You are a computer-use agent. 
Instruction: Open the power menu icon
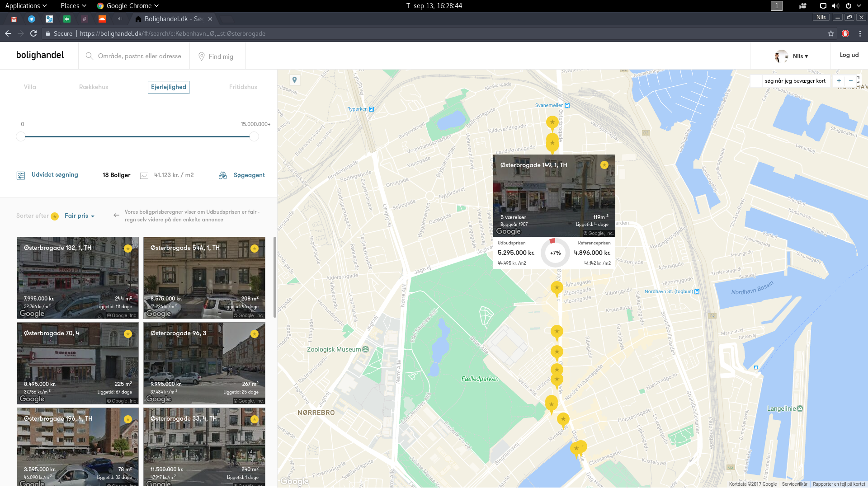pyautogui.click(x=849, y=6)
